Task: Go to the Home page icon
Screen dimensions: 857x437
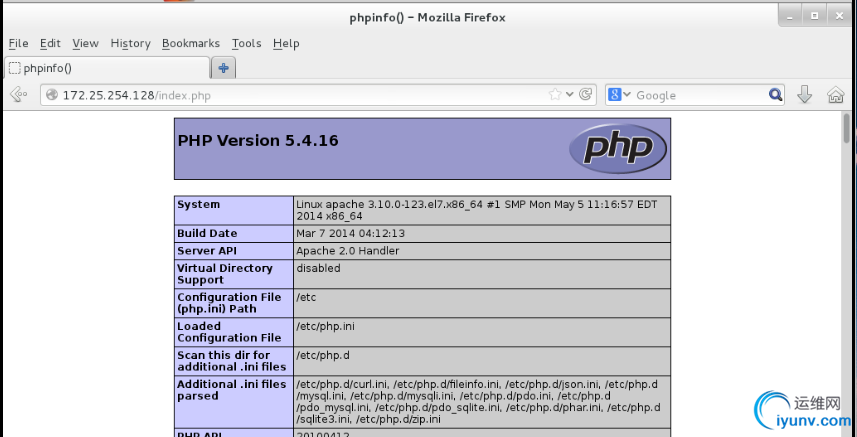Action: [x=836, y=95]
